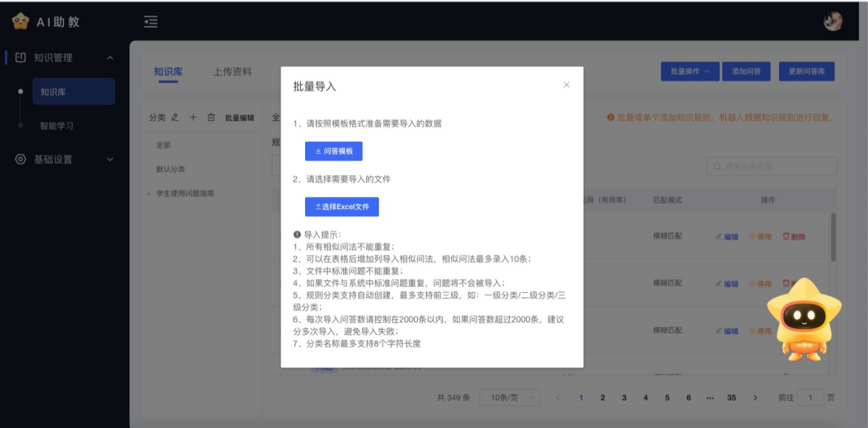Viewport: 868px width, 428px height.
Task: Select 智能学习 in the sidebar
Action: (57, 126)
